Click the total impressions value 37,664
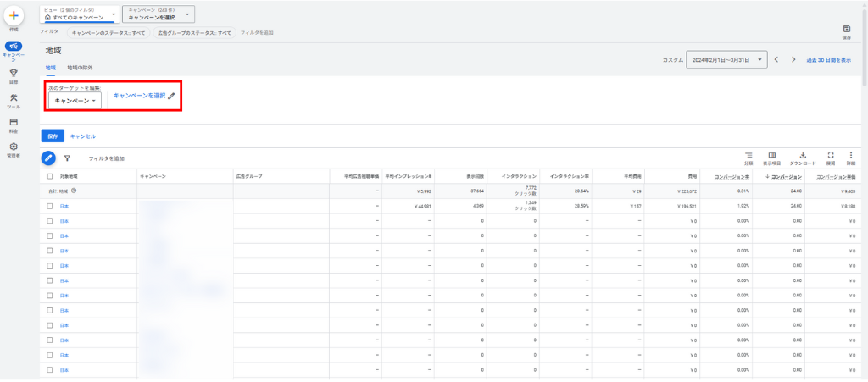This screenshot has width=868, height=382. (477, 191)
